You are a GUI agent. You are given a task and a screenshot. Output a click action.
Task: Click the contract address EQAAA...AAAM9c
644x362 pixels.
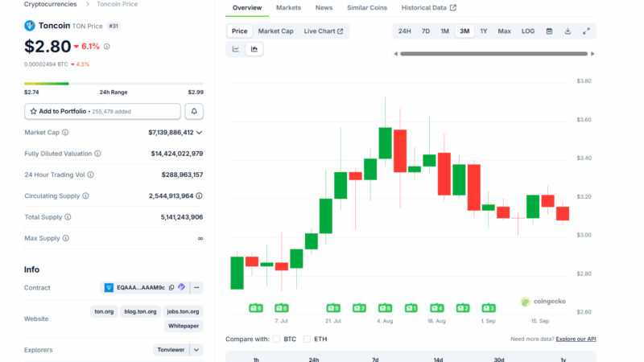coord(140,287)
